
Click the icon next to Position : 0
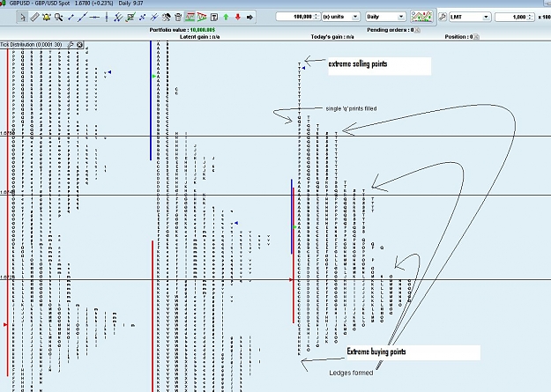pos(476,37)
